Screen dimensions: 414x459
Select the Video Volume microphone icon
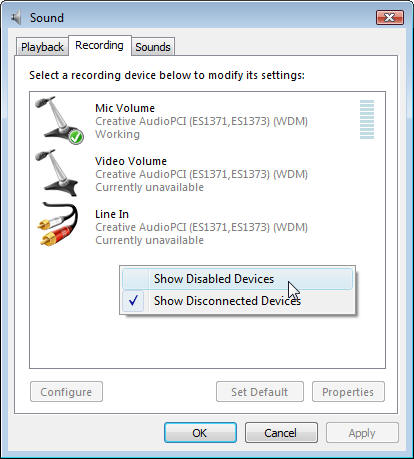coord(57,173)
